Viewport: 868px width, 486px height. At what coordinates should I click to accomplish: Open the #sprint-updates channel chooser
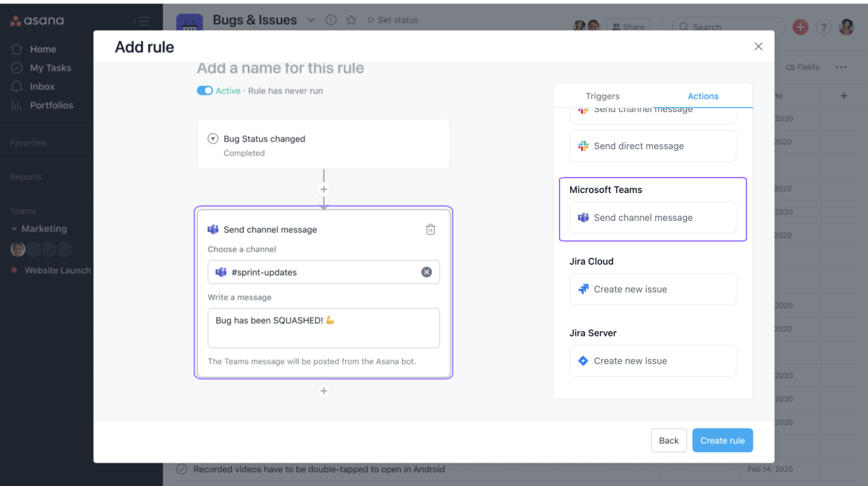324,272
